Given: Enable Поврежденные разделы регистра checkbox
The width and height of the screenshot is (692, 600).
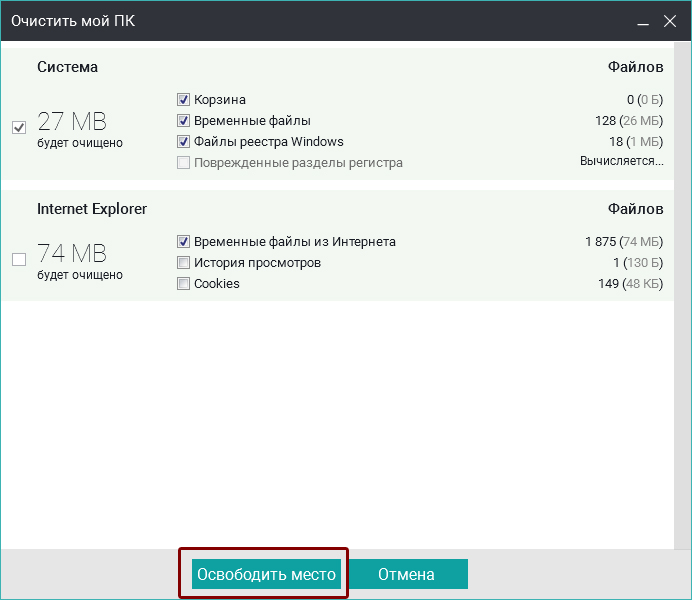Looking at the screenshot, I should [x=183, y=163].
